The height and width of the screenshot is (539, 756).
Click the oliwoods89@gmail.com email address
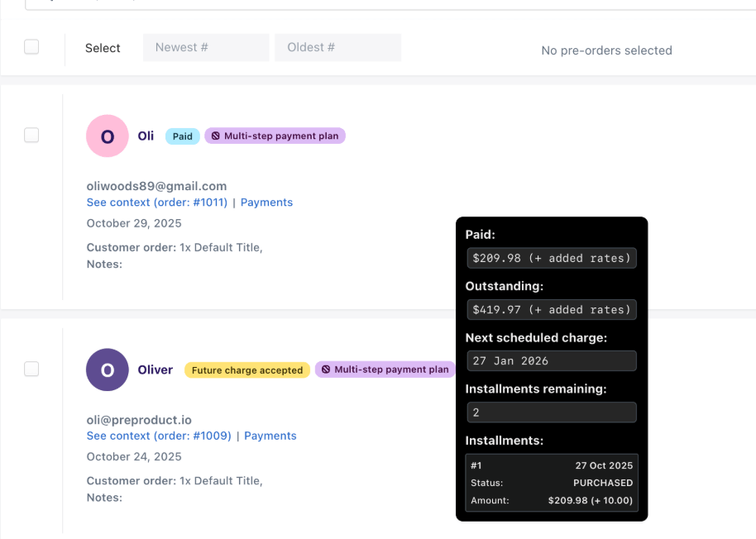click(x=156, y=186)
